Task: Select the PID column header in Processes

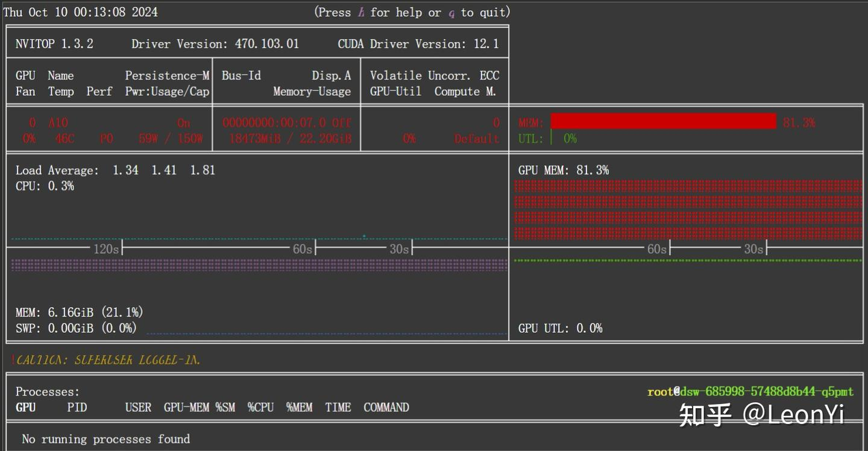Action: coord(77,408)
